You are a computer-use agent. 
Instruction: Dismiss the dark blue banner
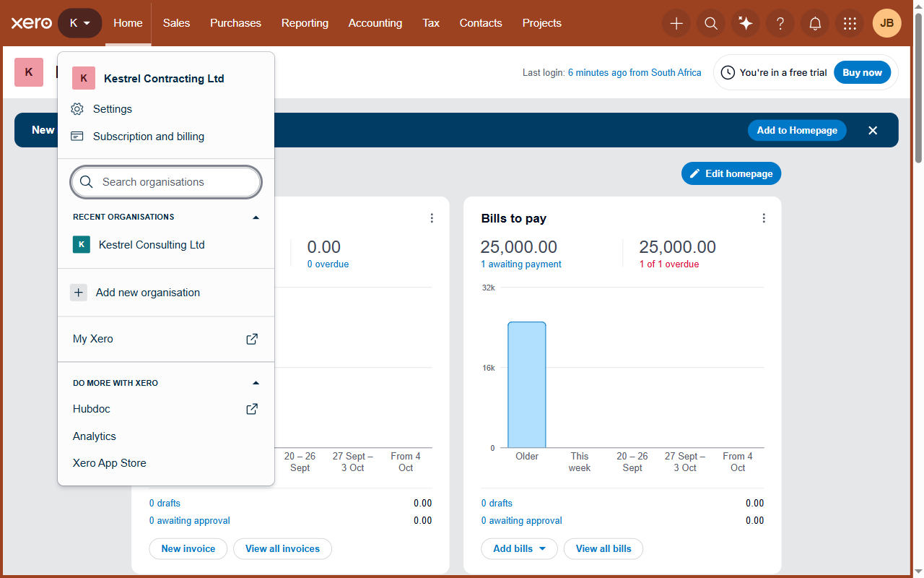click(873, 130)
